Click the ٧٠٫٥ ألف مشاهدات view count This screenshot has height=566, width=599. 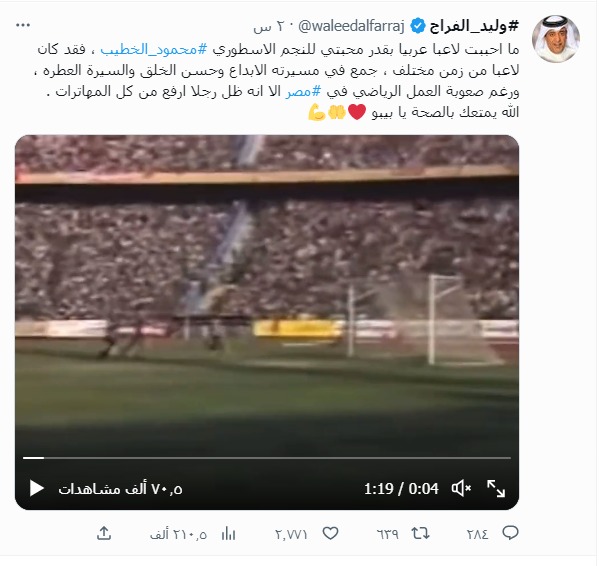click(x=120, y=489)
